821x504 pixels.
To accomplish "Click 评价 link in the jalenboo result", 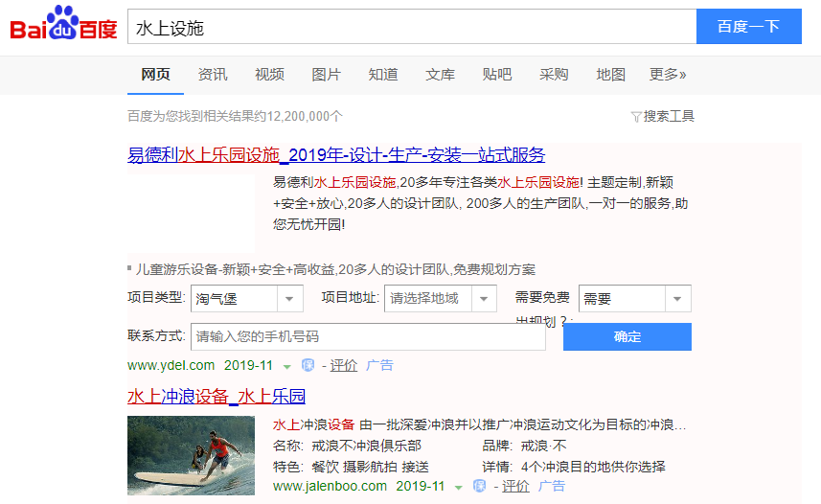I will coord(515,486).
